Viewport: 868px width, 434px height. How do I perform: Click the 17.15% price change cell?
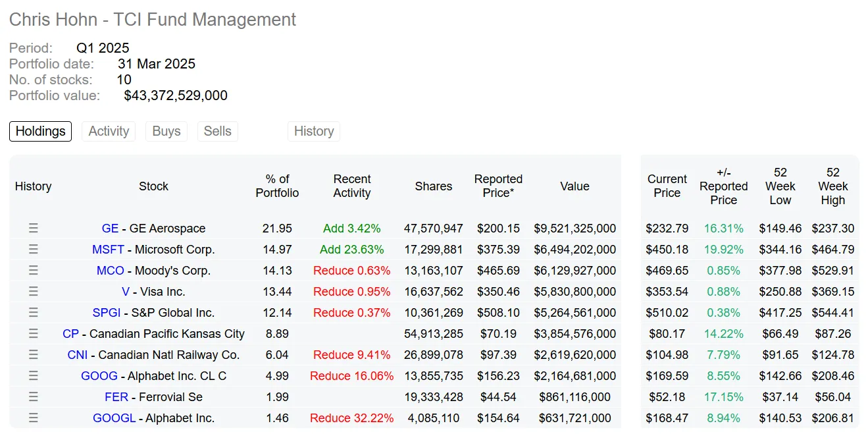[x=724, y=397]
